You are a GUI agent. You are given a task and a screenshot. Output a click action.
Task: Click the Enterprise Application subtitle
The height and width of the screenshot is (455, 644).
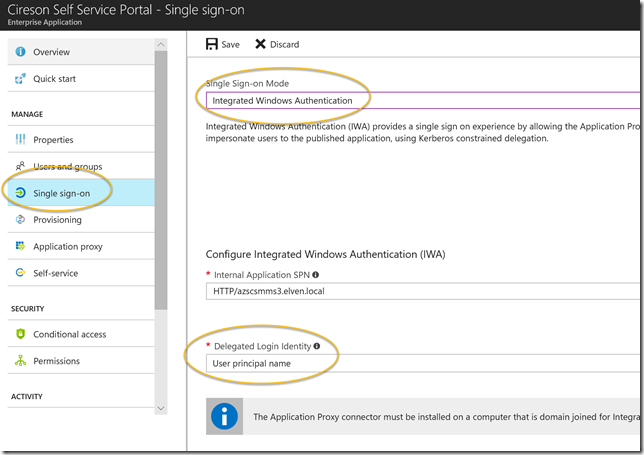(x=45, y=22)
